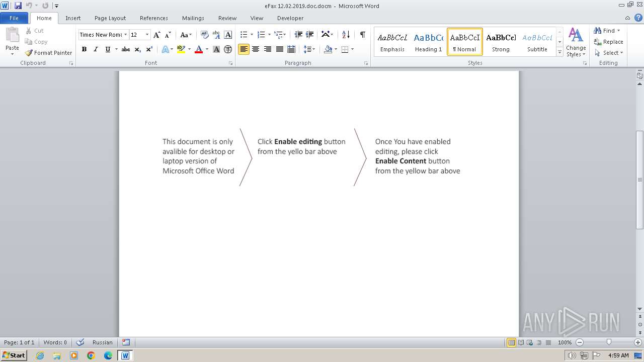Open Chrome from the taskbar
644x362 pixels.
pyautogui.click(x=91, y=355)
